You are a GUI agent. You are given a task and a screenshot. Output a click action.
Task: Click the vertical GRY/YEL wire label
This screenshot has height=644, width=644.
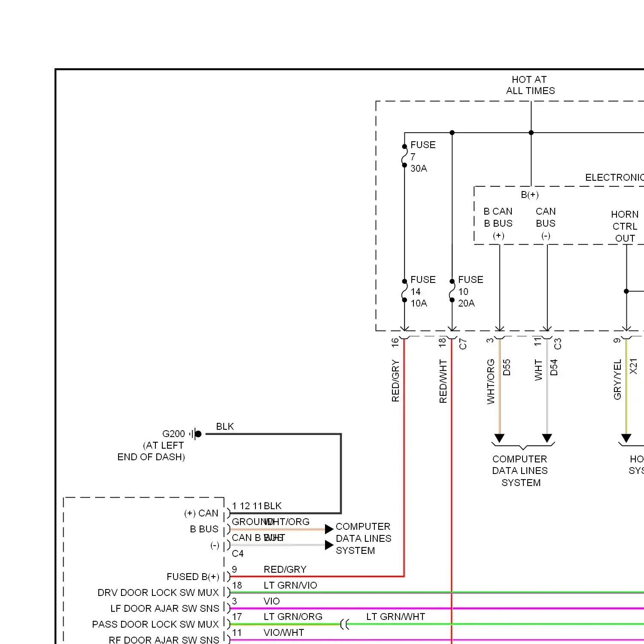click(617, 380)
